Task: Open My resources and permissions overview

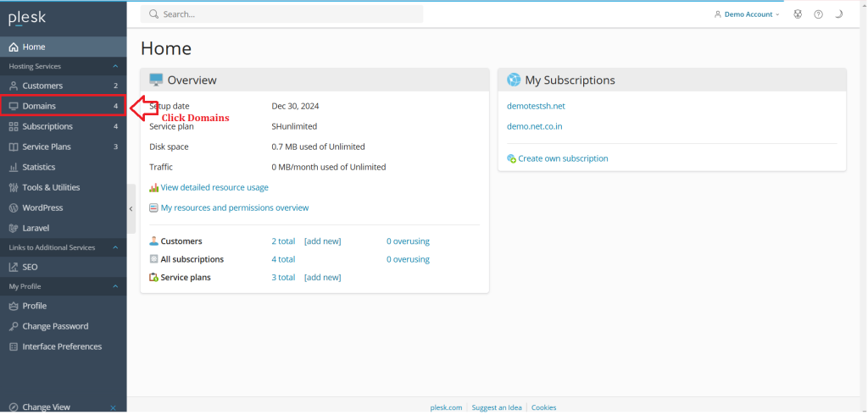Action: (235, 208)
